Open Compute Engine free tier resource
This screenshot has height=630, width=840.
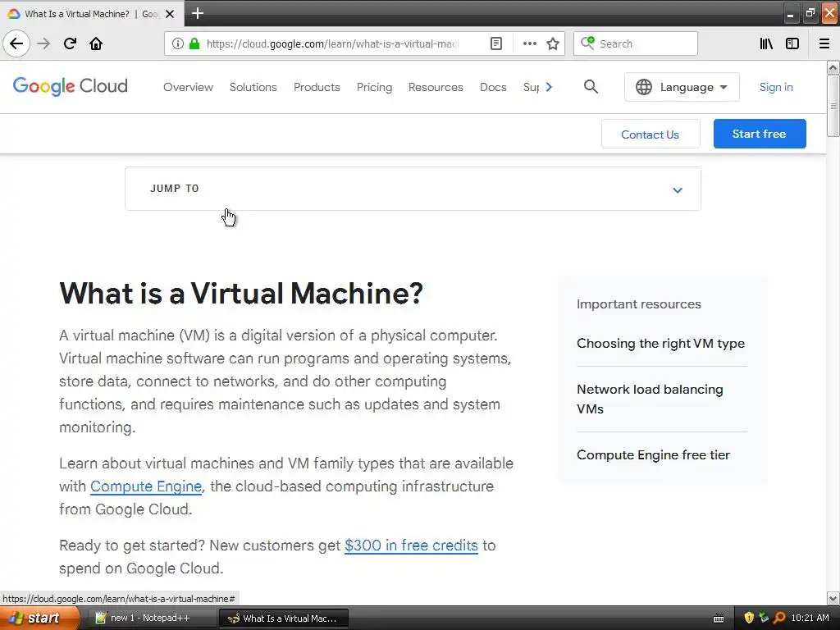tap(653, 454)
